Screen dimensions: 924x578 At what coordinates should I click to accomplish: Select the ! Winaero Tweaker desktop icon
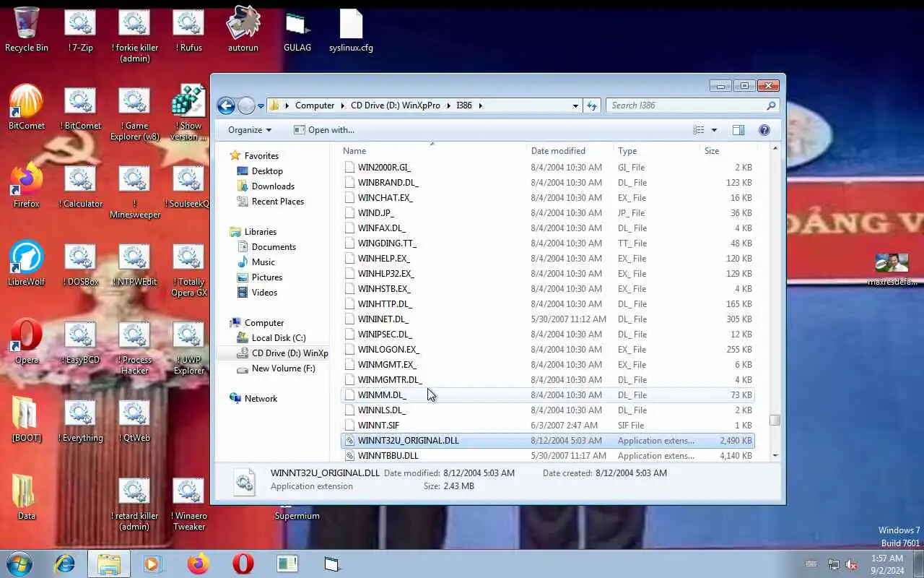click(x=189, y=504)
